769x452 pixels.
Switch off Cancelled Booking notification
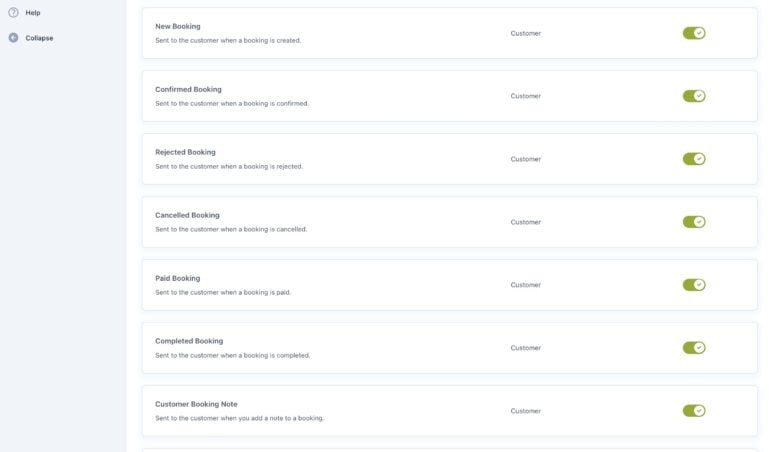pos(694,222)
